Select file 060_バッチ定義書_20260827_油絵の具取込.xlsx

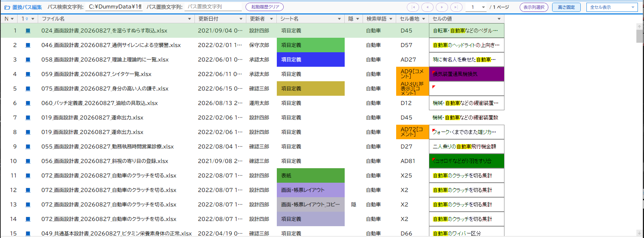pyautogui.click(x=99, y=103)
